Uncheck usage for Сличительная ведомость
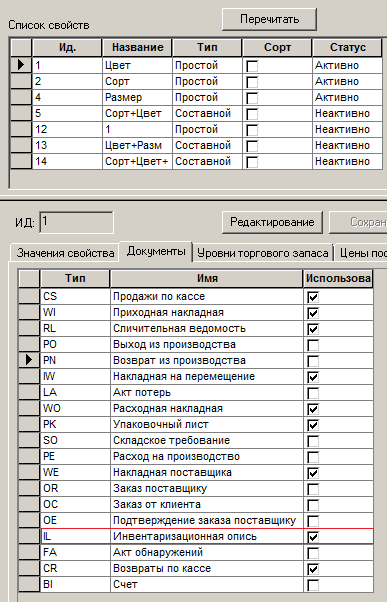This screenshot has width=387, height=602. [x=313, y=329]
